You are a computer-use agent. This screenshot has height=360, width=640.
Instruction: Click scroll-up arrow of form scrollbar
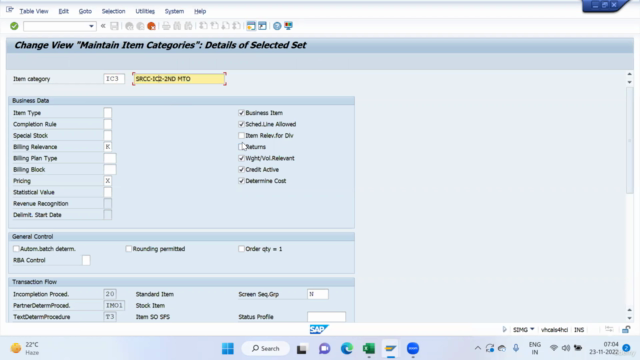629,74
